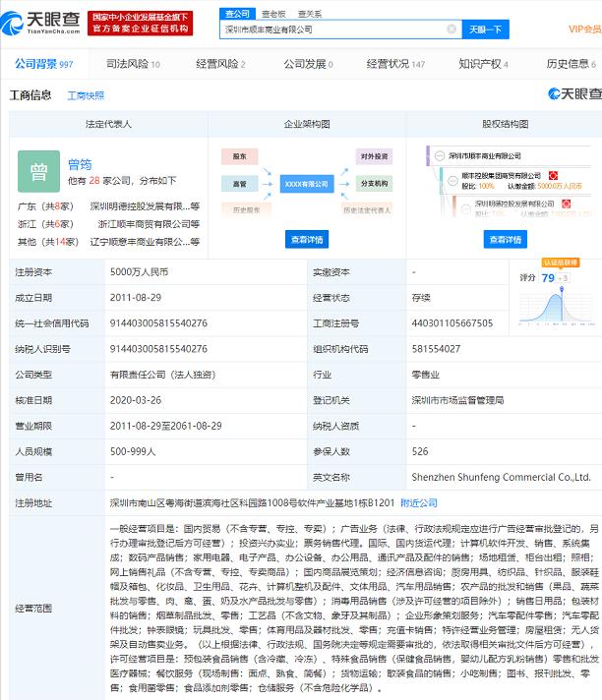Open the 历史信息 tab

571,64
